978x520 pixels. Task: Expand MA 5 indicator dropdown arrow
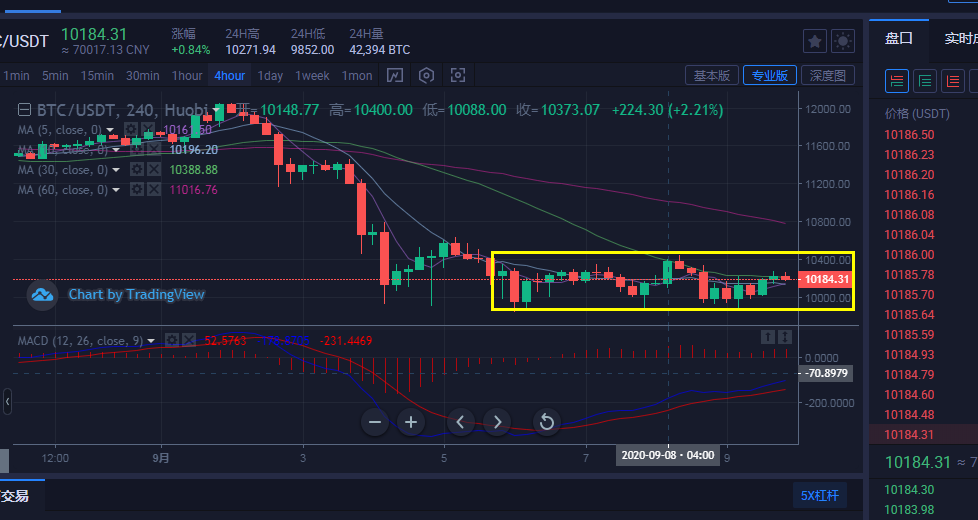pyautogui.click(x=110, y=130)
